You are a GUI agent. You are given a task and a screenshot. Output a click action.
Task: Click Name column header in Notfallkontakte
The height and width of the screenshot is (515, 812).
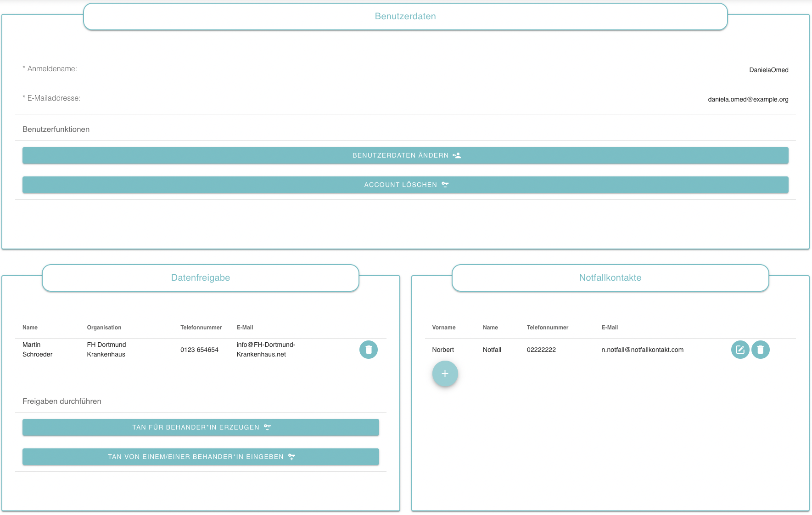click(490, 328)
